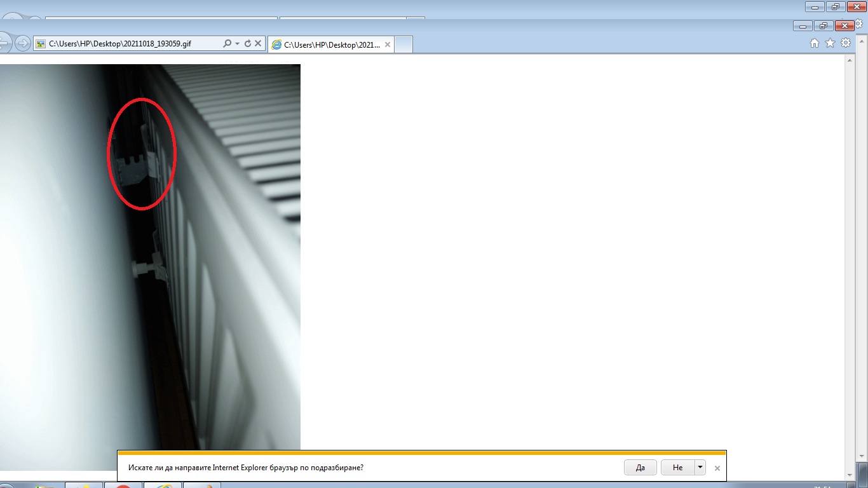The width and height of the screenshot is (868, 488).
Task: Dismiss the default browser notification bar
Action: tap(717, 468)
